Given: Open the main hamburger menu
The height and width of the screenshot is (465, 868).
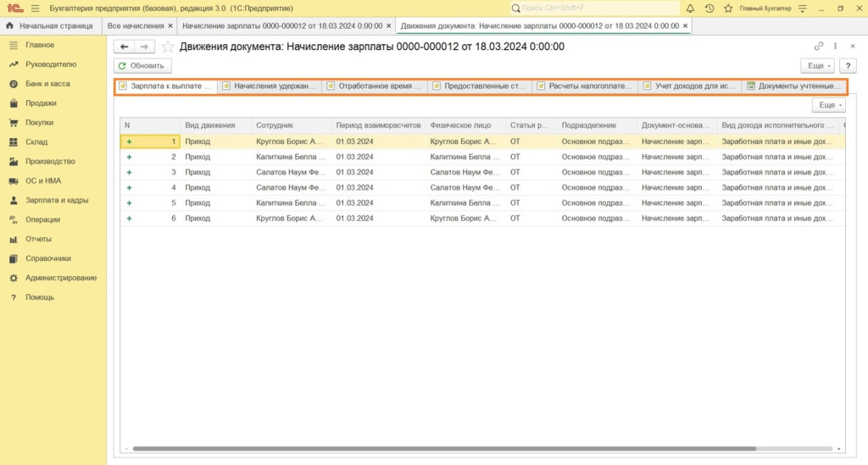Looking at the screenshot, I should click(35, 8).
